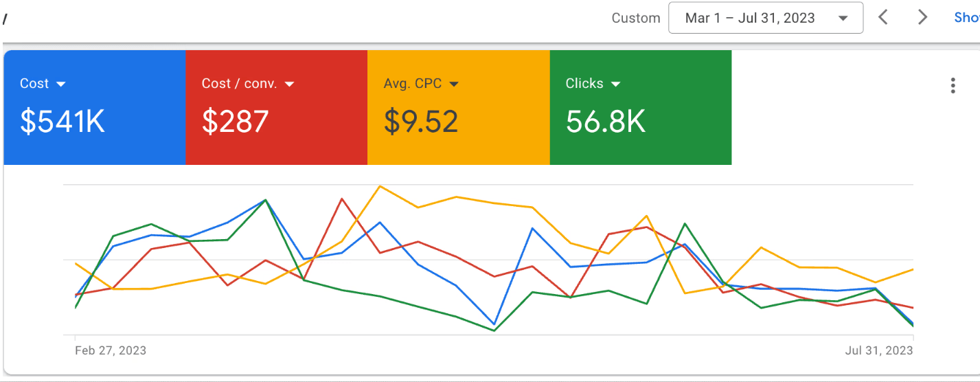Click the Custom date range label

(635, 18)
